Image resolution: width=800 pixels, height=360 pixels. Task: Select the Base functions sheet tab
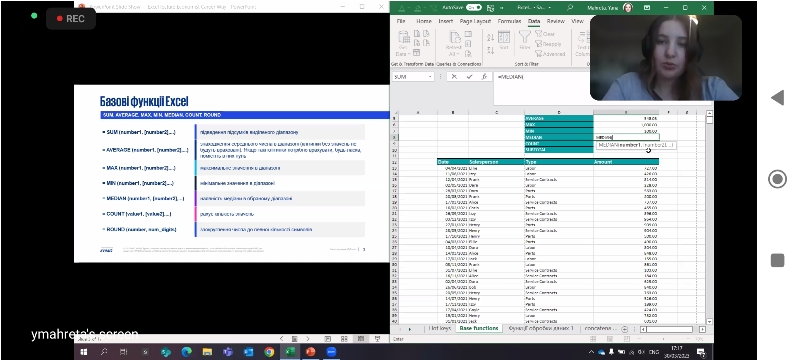[x=479, y=329]
